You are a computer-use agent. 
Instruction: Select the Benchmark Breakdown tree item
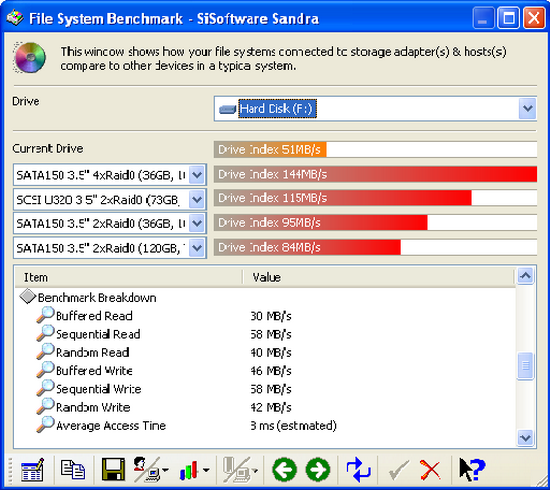click(97, 297)
